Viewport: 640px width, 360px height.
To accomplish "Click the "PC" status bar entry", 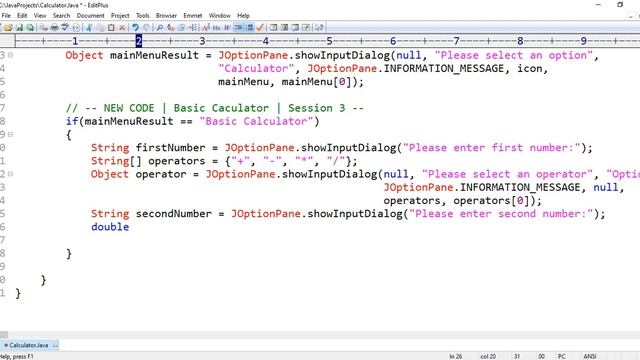I will [x=562, y=356].
